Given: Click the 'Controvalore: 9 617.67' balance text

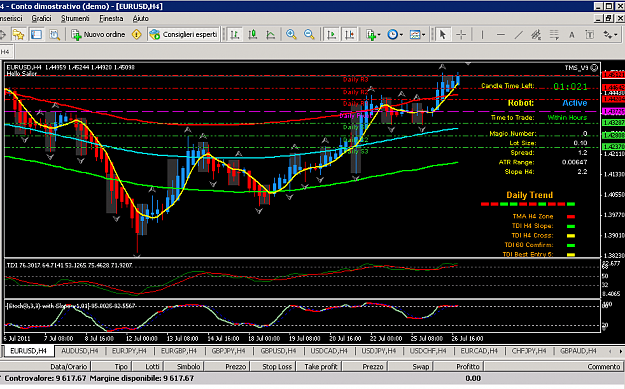Looking at the screenshot, I should 45,378.
